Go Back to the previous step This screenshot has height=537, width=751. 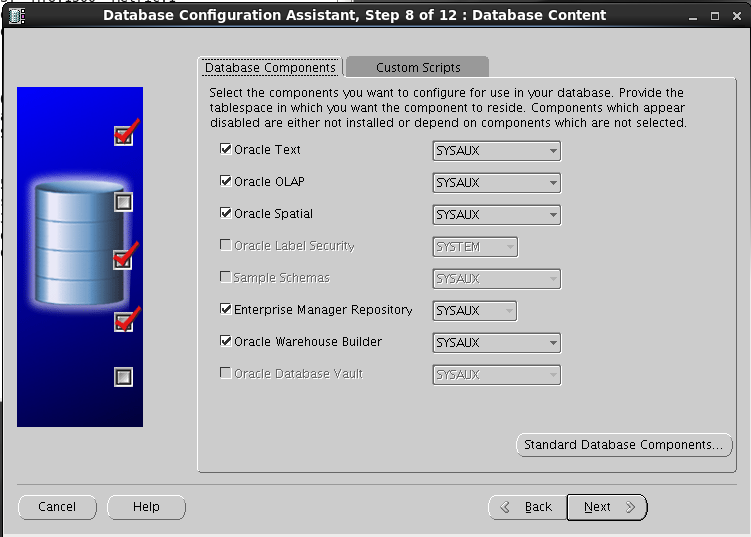click(x=527, y=507)
